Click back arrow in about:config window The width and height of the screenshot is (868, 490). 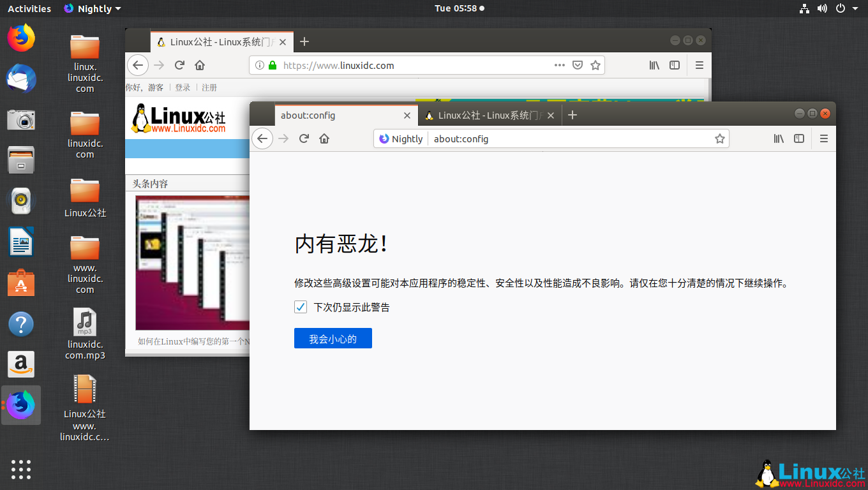pos(262,138)
